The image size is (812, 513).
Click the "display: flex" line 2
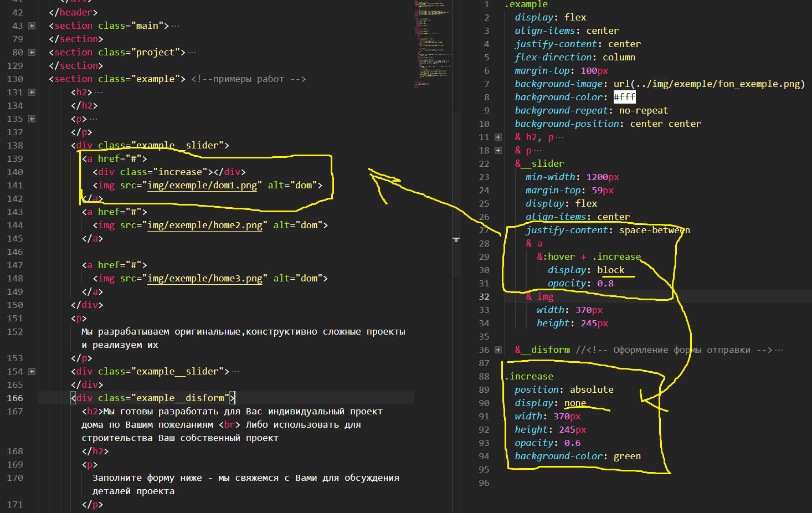[x=551, y=18]
